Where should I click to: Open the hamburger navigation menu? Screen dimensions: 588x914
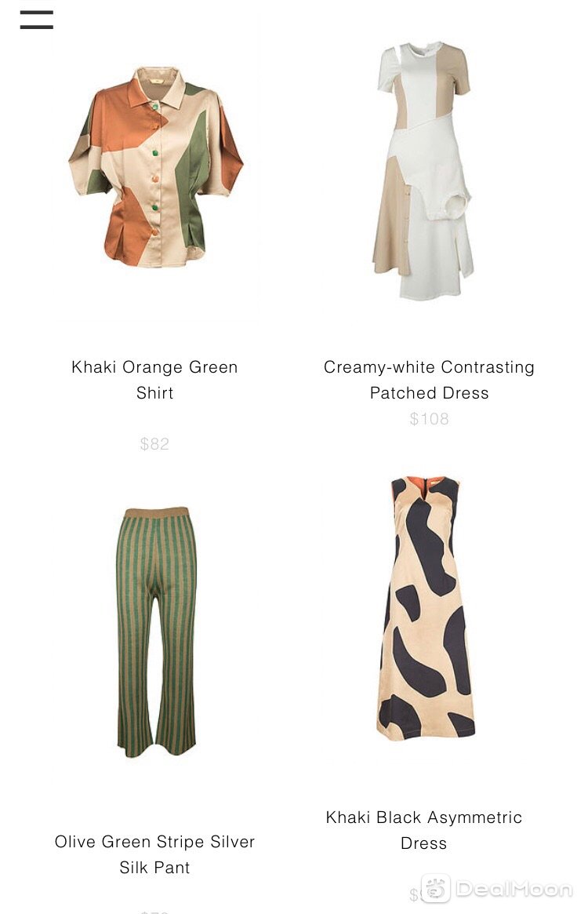36,20
